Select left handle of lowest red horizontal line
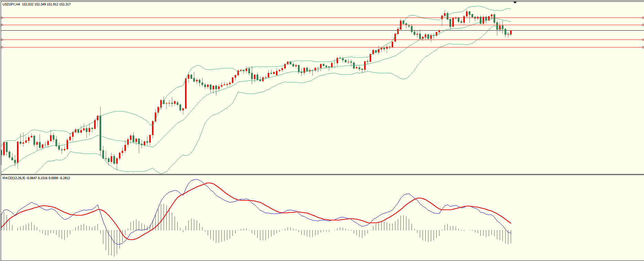The width and height of the screenshot is (644, 261). (2, 47)
